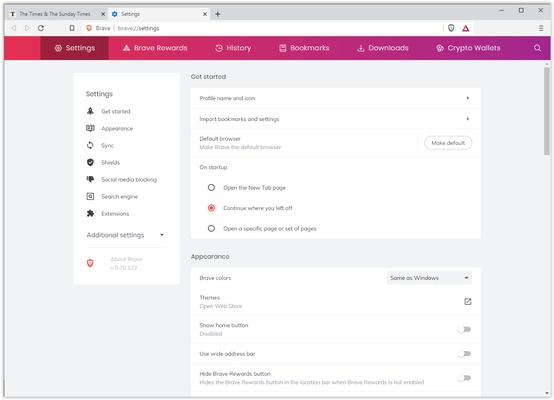Go to Extensions in sidebar
Image resolution: width=554 pixels, height=400 pixels.
[115, 213]
